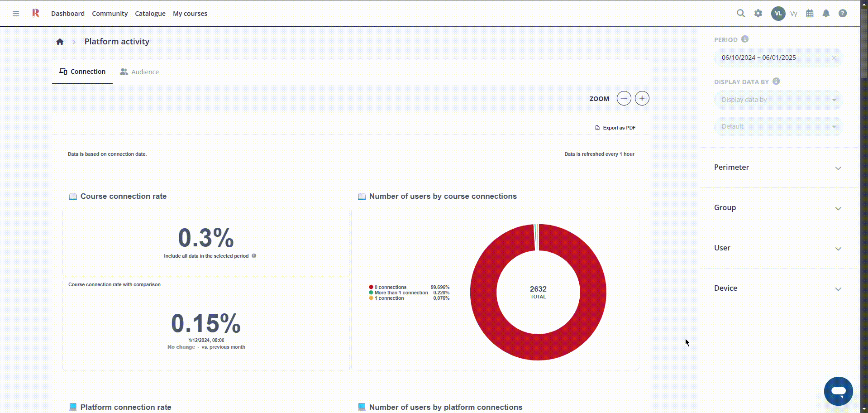
Task: Show notifications bell
Action: click(x=826, y=14)
